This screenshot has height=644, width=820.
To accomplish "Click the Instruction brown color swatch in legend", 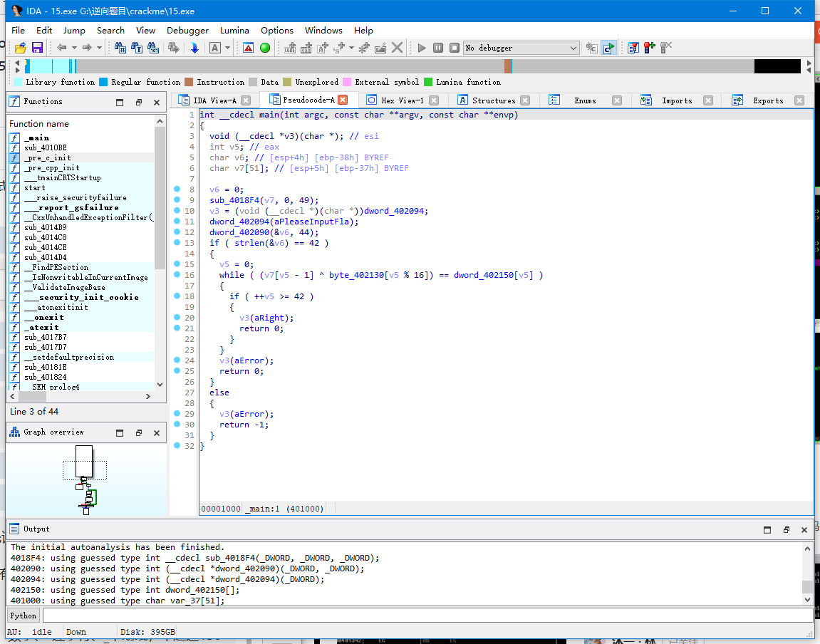I will (x=189, y=82).
